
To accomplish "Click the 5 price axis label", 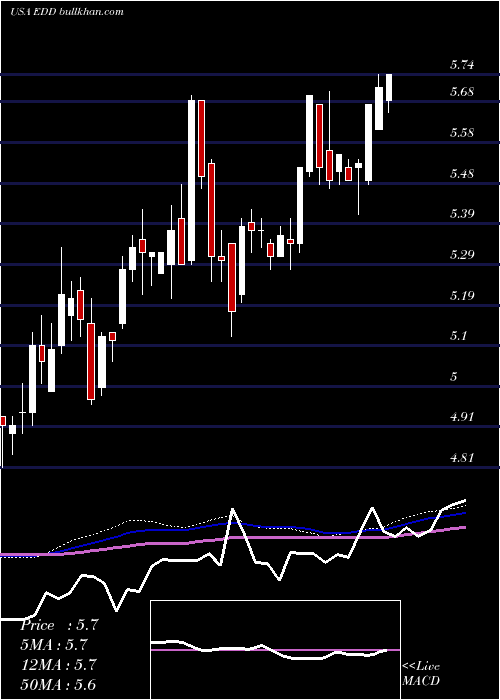I will (454, 377).
